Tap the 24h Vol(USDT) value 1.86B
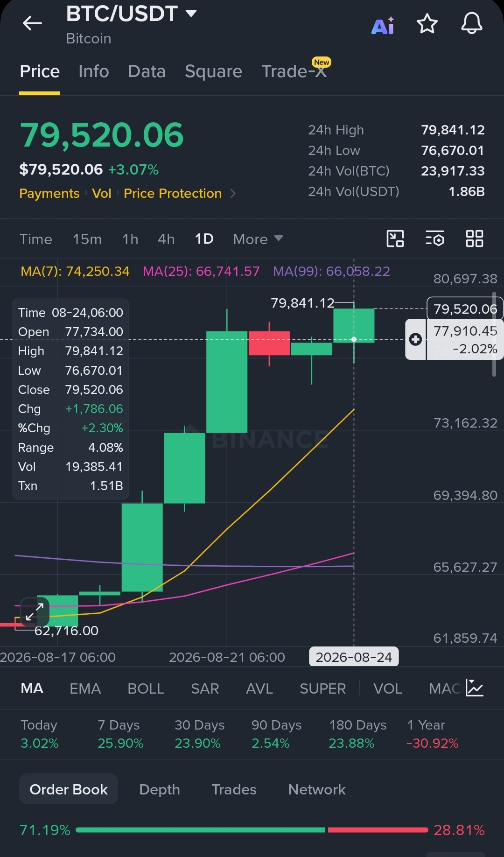504x857 pixels. tap(466, 191)
